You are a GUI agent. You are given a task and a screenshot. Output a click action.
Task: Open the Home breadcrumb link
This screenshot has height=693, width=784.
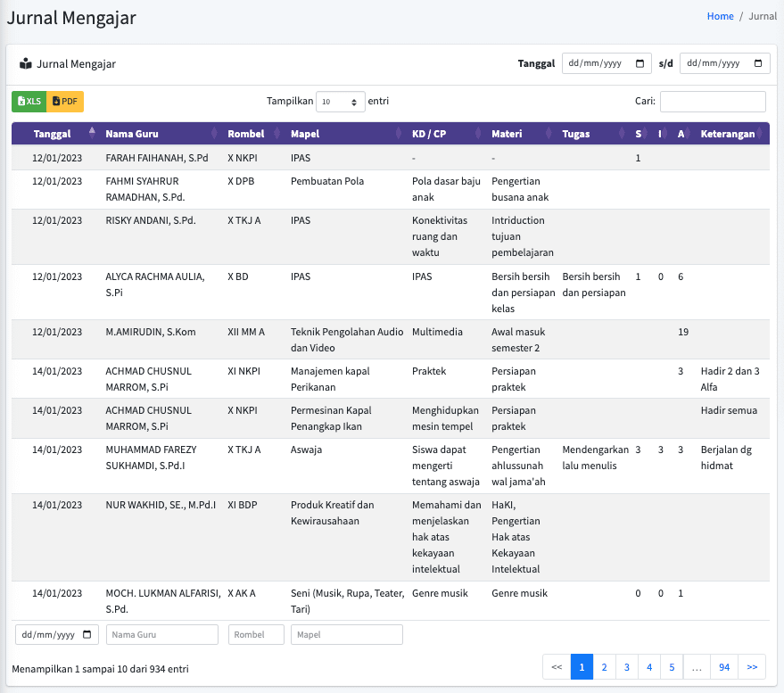click(x=720, y=16)
